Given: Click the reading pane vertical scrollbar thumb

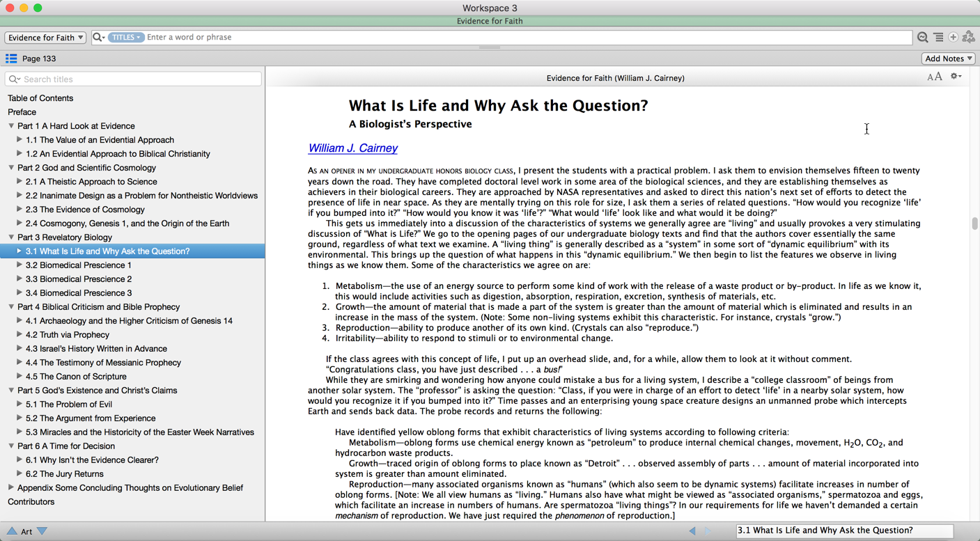Looking at the screenshot, I should [x=974, y=224].
